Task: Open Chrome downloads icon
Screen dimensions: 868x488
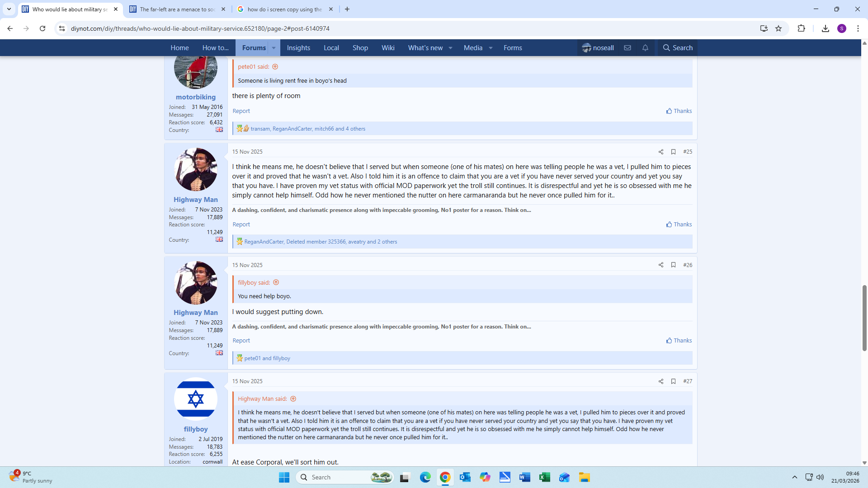Action: [825, 28]
